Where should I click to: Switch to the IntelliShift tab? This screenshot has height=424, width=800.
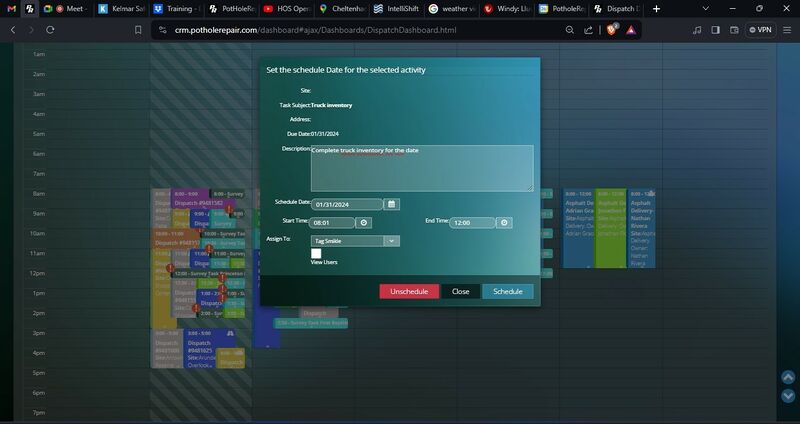(x=396, y=9)
